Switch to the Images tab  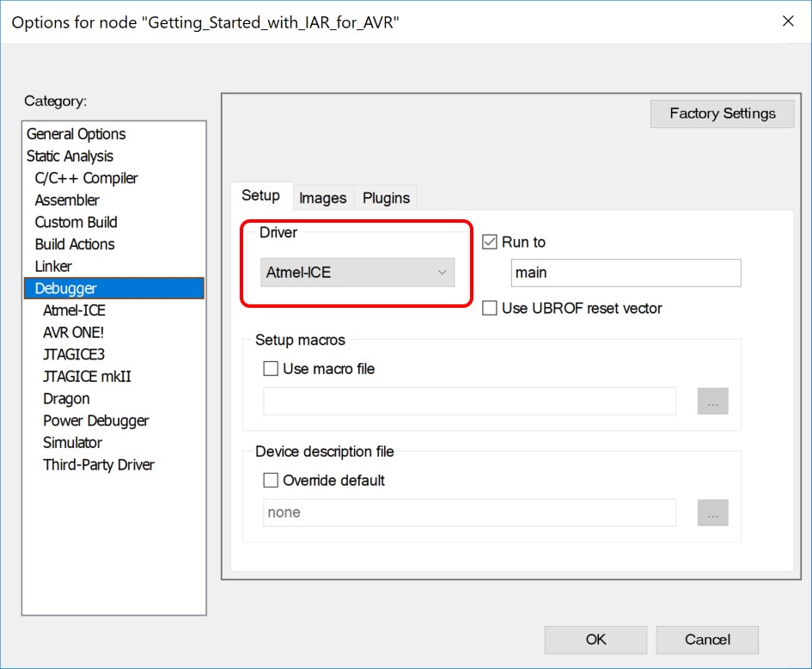322,198
